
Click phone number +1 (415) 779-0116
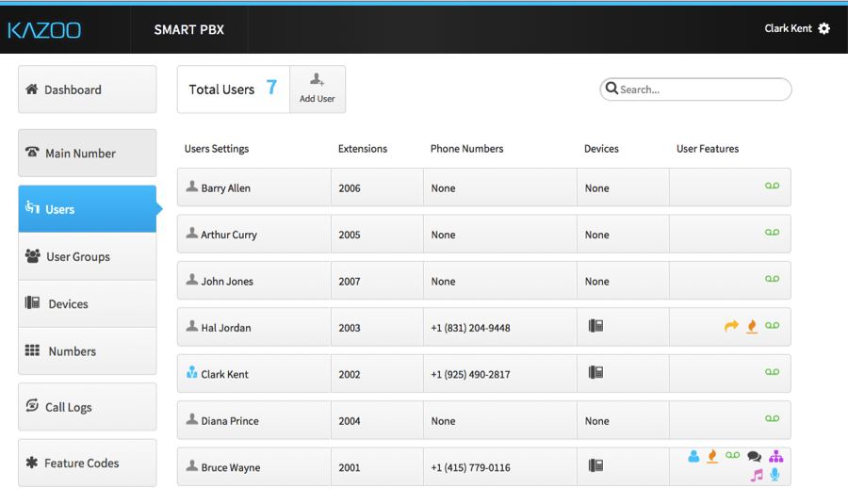[x=470, y=467]
